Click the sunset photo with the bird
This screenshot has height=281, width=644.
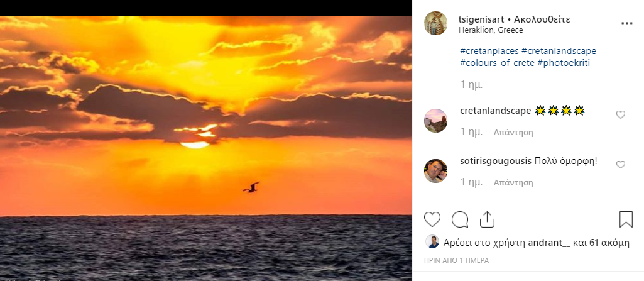coord(206,148)
